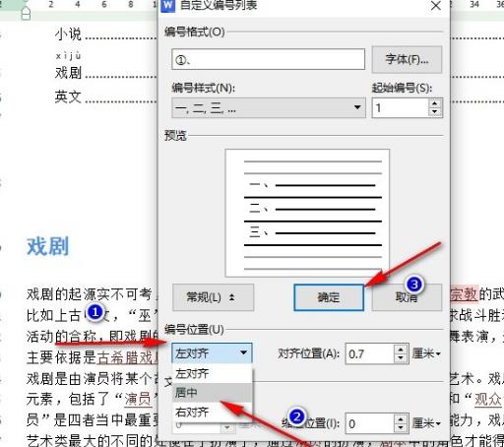504x447 pixels.
Task: Increase 对齐位置 value with up arrow
Action: coord(401,350)
